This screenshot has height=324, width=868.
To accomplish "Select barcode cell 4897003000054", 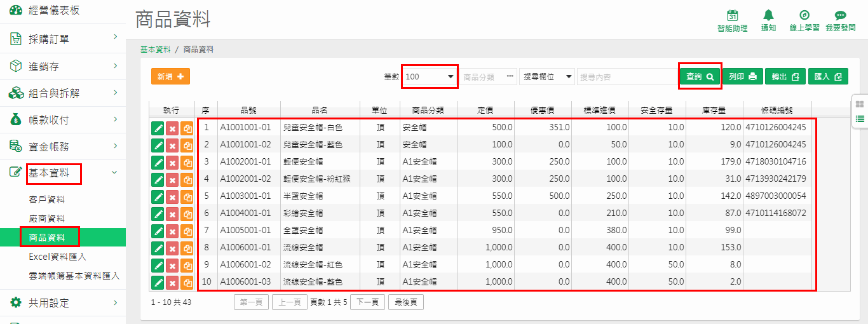I will point(776,196).
